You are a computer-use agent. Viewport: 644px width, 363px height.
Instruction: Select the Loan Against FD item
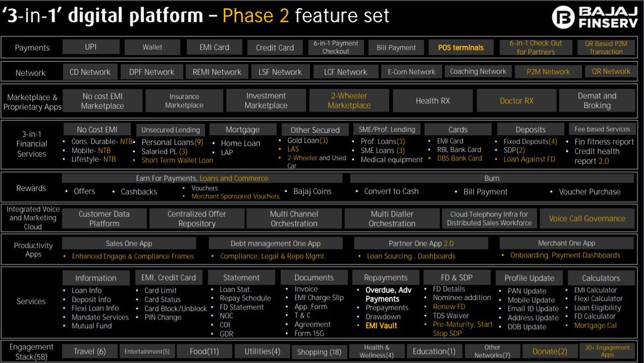[x=529, y=159]
